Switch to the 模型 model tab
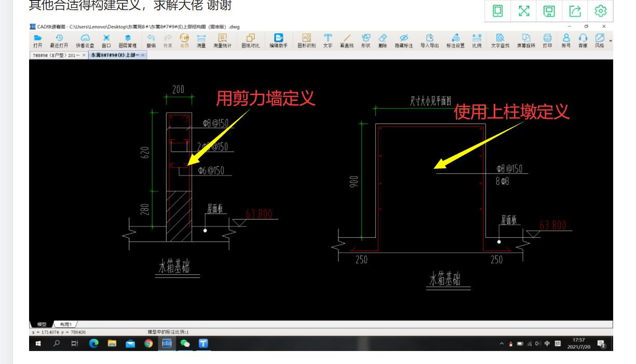The image size is (636, 364). point(42,325)
